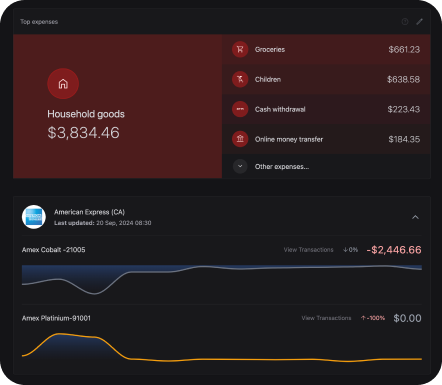Open View Transactions for Amex Cobalt
The width and height of the screenshot is (442, 385).
[x=308, y=250]
